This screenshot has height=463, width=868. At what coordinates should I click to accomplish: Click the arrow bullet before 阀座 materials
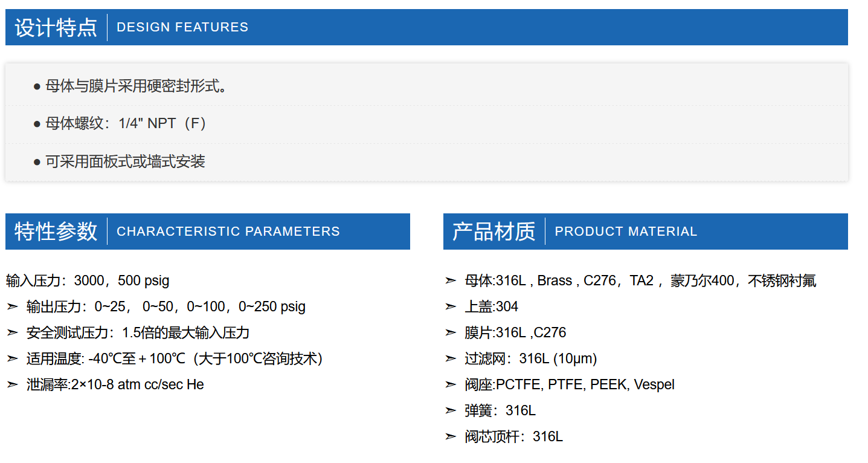pyautogui.click(x=450, y=384)
